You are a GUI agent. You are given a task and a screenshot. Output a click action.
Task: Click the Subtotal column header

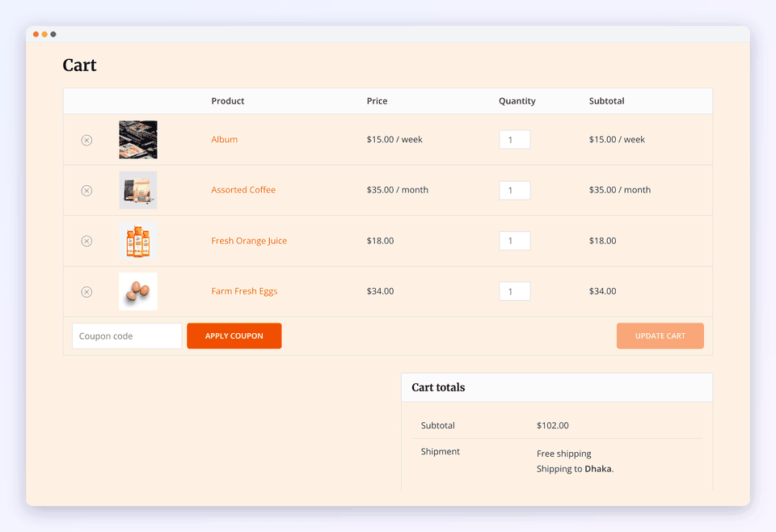click(607, 101)
